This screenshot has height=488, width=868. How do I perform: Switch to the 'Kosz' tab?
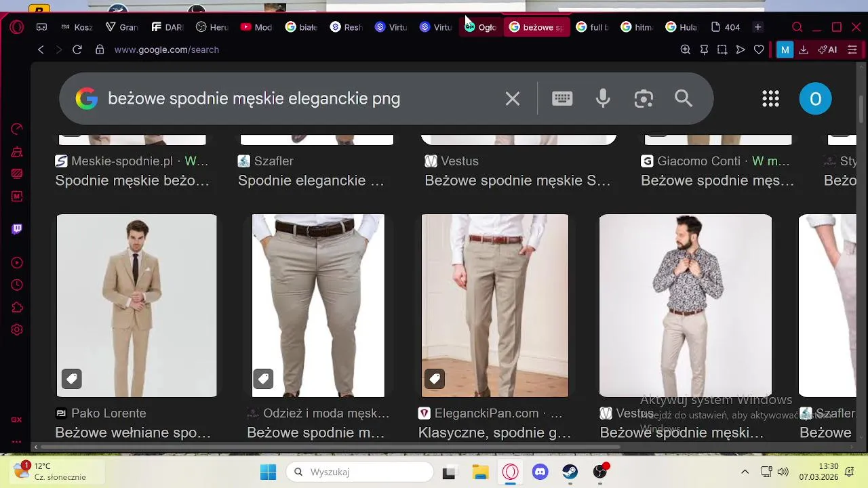(76, 27)
